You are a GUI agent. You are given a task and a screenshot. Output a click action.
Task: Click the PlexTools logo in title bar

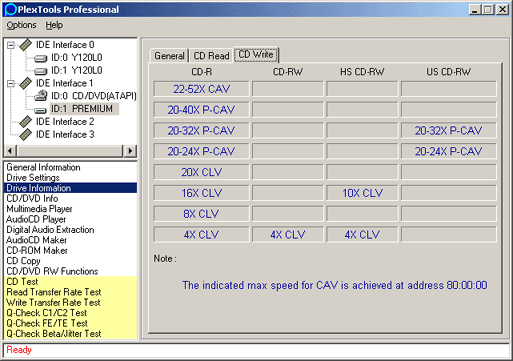(11, 9)
